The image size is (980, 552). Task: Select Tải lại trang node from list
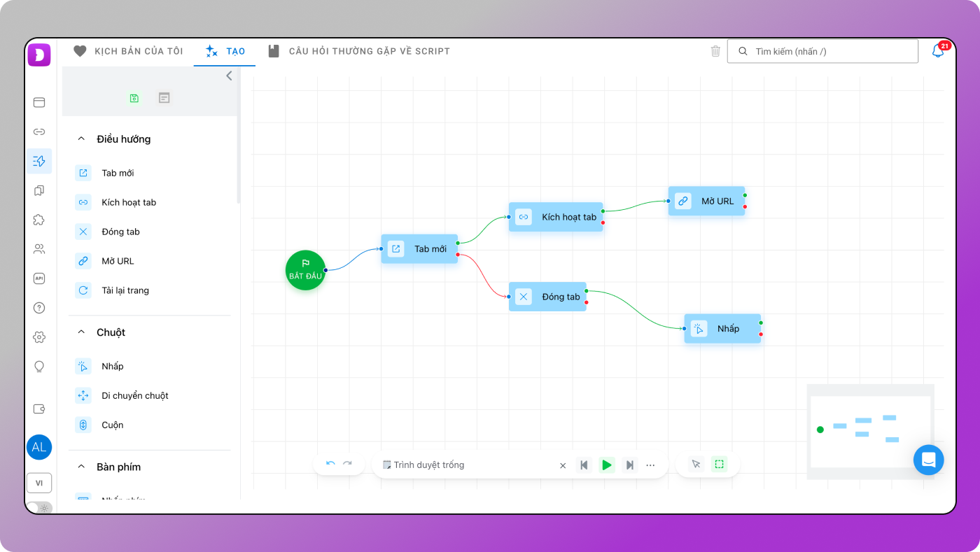tap(125, 290)
